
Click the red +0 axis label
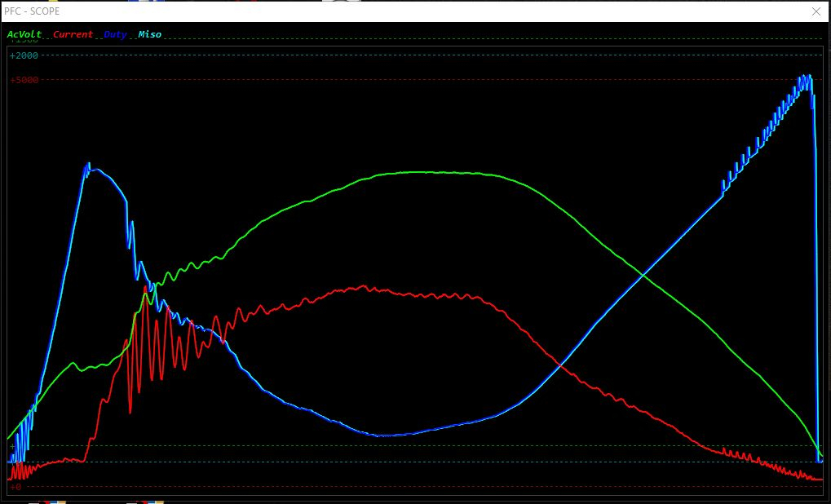coord(15,486)
